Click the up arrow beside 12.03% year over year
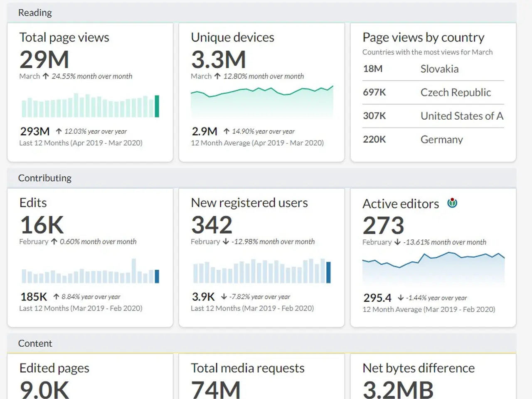This screenshot has height=399, width=532. pyautogui.click(x=59, y=131)
